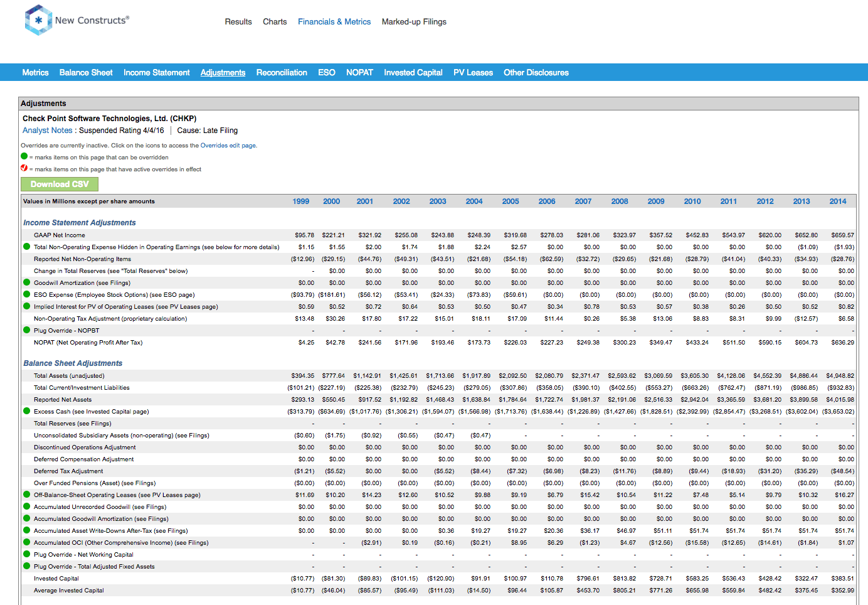Click green override dot for Implied Interest row
Image resolution: width=868 pixels, height=605 pixels.
coord(26,306)
